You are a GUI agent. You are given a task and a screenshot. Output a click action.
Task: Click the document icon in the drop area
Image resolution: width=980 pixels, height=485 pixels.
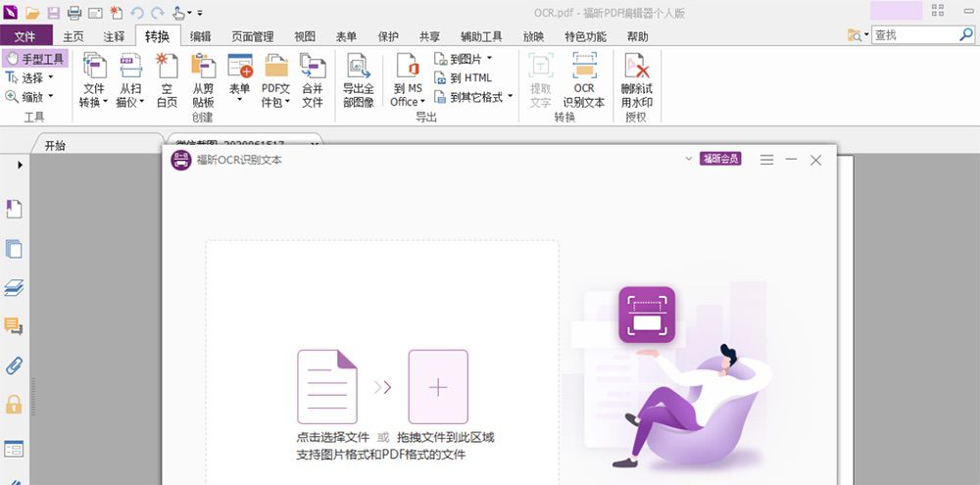point(327,387)
